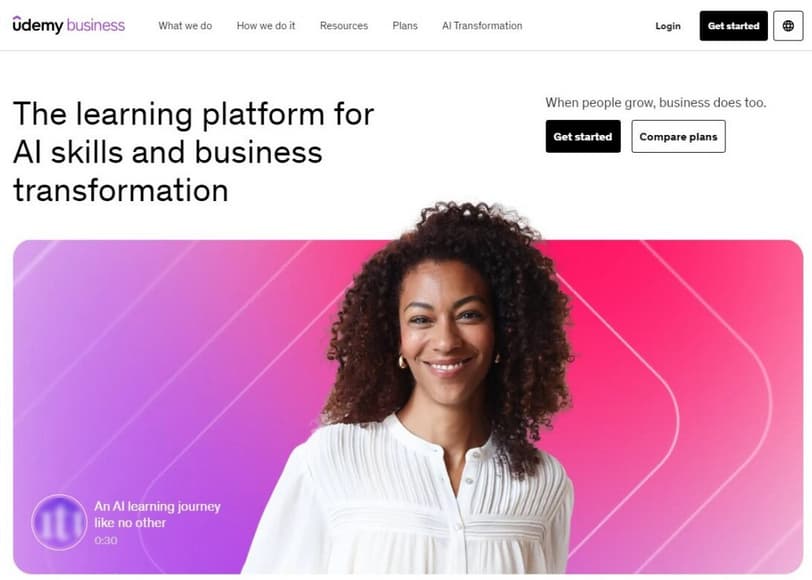Click the 0:30 video duration label
The height and width of the screenshot is (580, 812).
[x=106, y=541]
